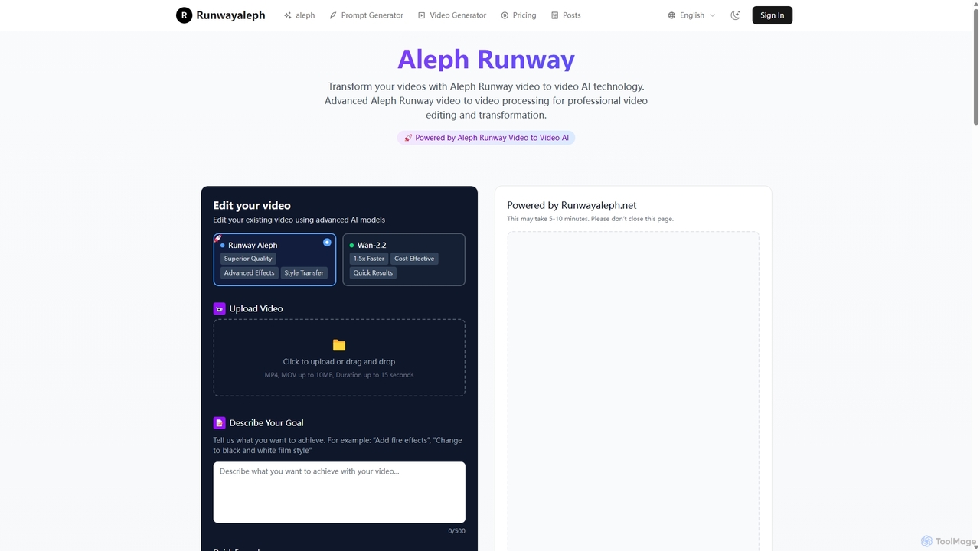
Task: Click Powered by Runwayaleph.net heading
Action: click(x=572, y=205)
